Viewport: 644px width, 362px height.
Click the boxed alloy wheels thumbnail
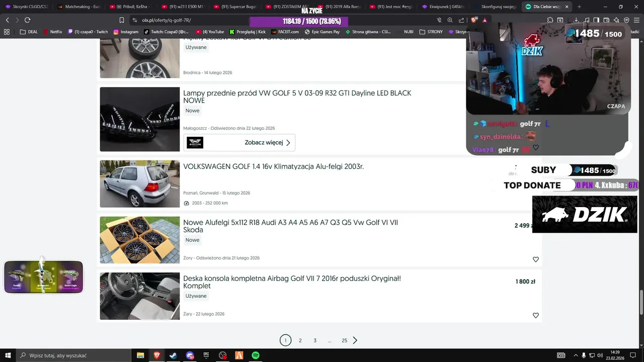coord(139,240)
